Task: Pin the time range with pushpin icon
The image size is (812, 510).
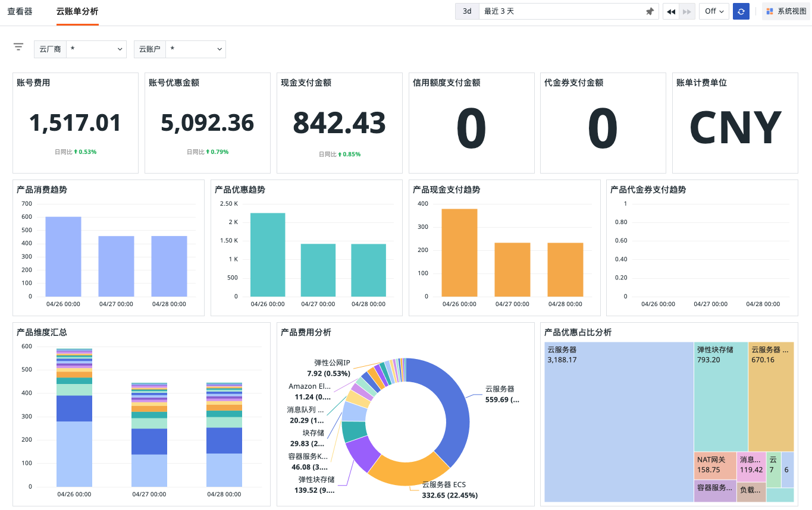Action: [x=650, y=11]
